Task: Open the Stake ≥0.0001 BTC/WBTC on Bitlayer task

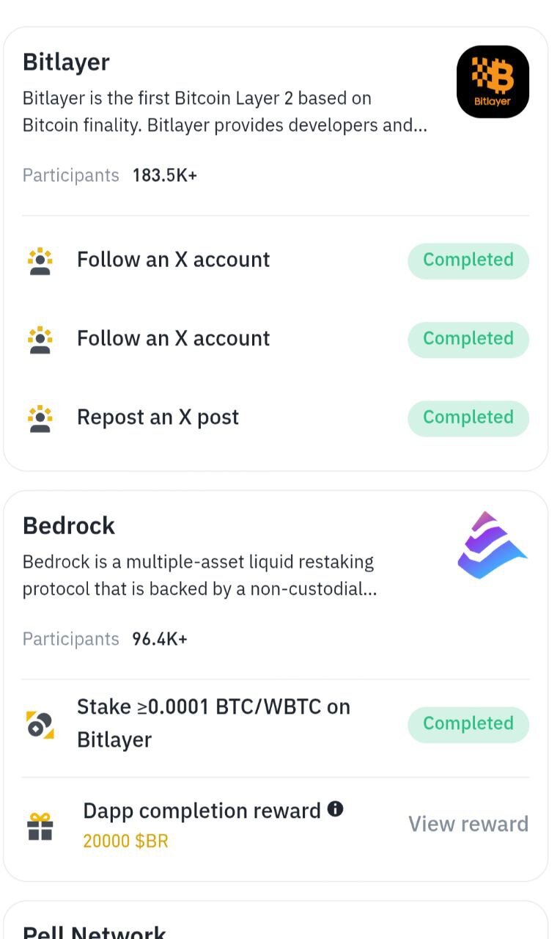Action: click(x=213, y=723)
